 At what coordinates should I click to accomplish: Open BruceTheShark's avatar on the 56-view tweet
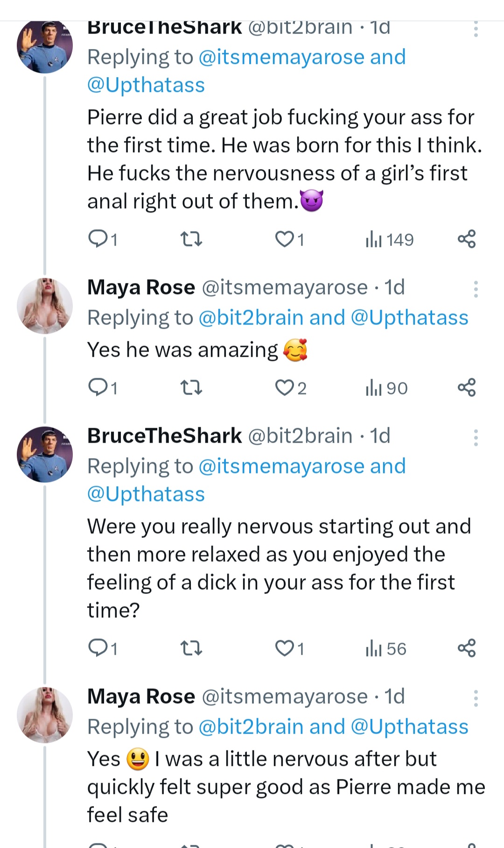pyautogui.click(x=45, y=454)
